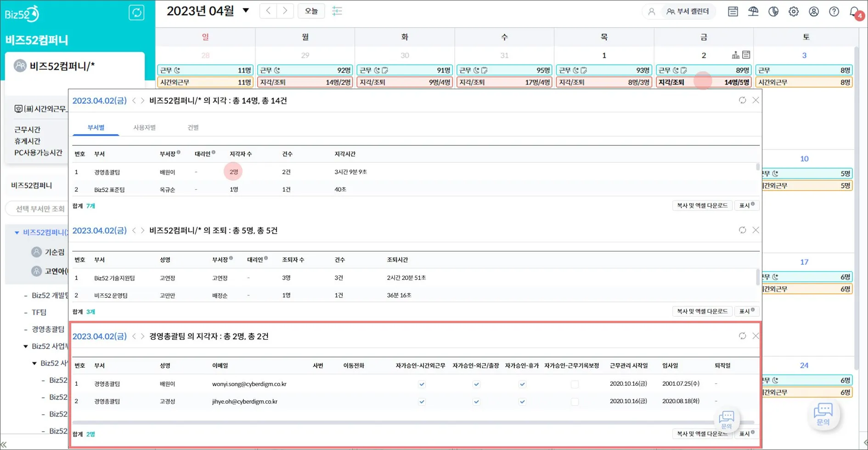
Task: Toggle 자가승인-외근/출장 checkbox for 배원이
Action: coord(476,384)
